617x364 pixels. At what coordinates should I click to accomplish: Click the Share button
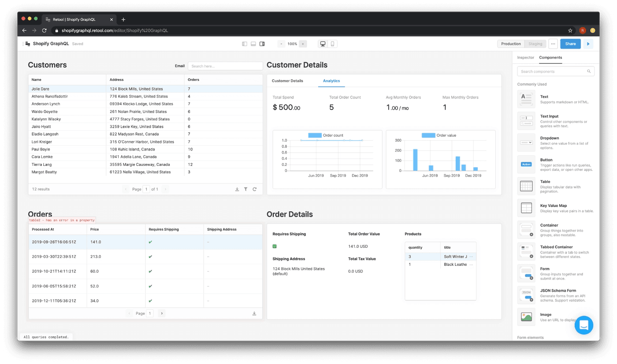click(570, 44)
